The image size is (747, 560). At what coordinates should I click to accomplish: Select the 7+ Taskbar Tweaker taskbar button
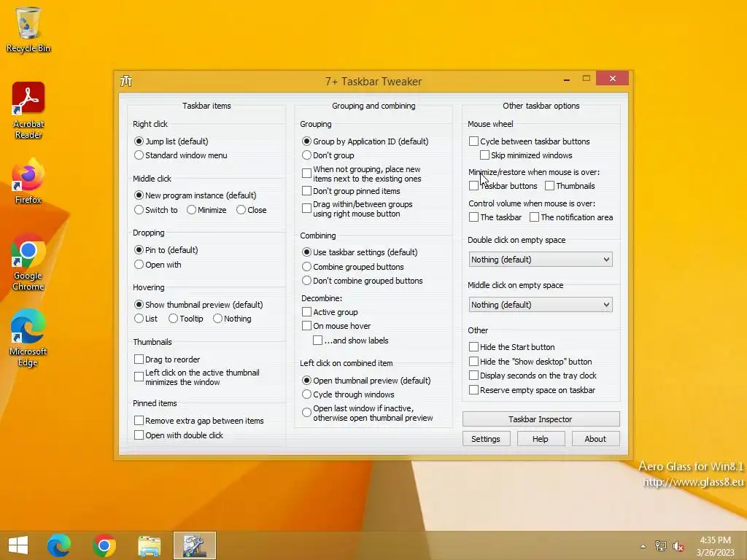(194, 545)
